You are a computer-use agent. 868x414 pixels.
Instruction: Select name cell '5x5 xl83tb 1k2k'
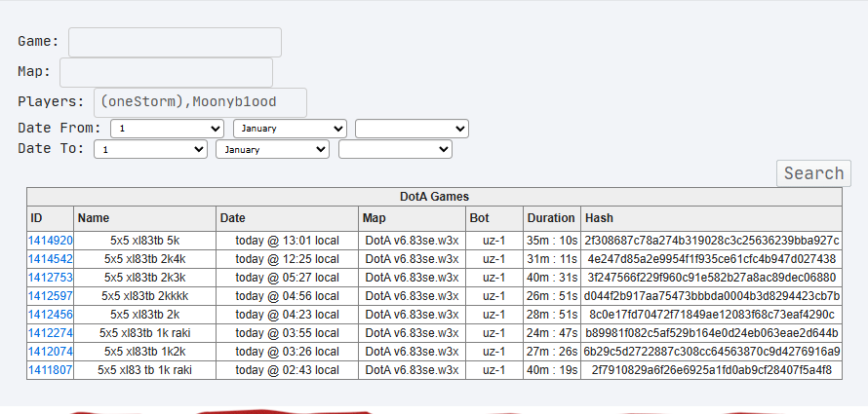point(145,352)
